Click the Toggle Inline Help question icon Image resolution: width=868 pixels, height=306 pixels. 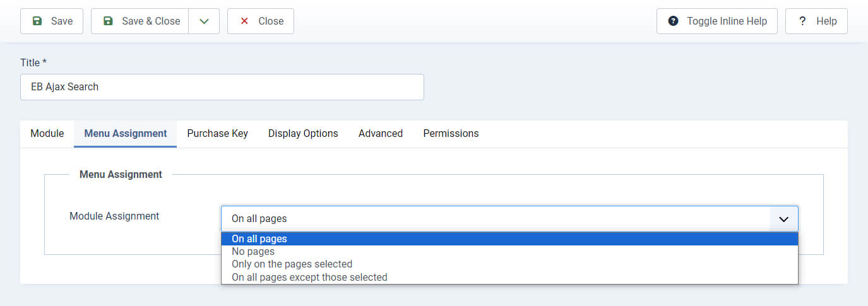(674, 21)
